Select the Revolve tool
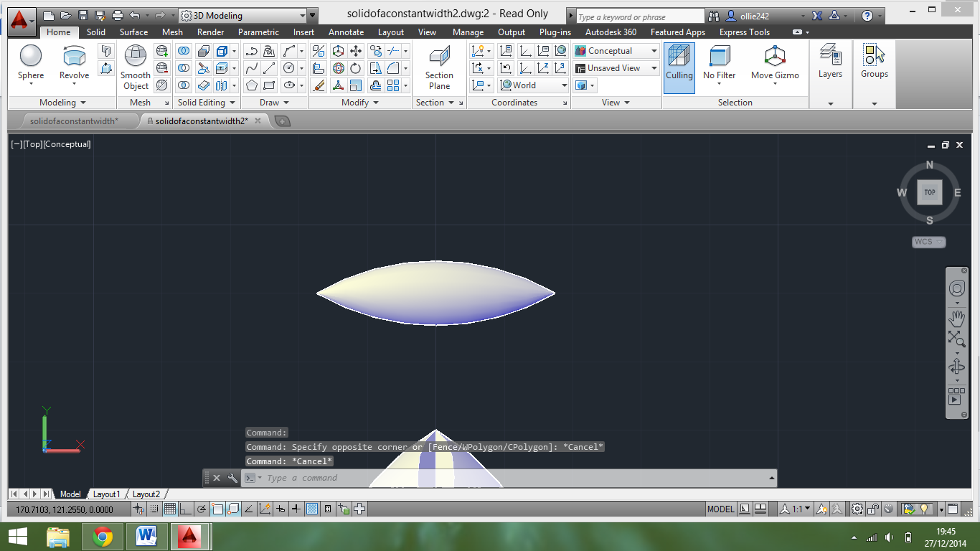The height and width of the screenshot is (551, 980). [x=74, y=62]
